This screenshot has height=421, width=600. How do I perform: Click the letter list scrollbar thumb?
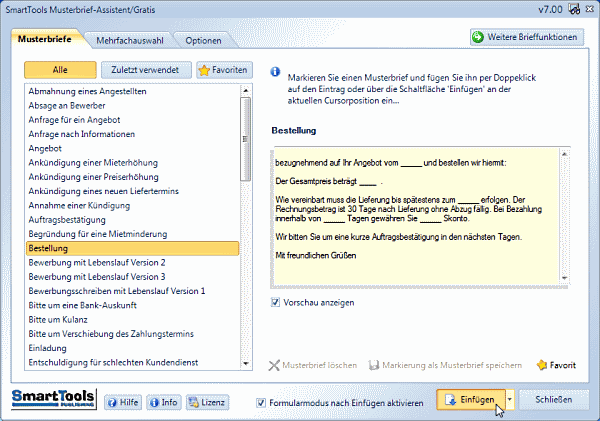pyautogui.click(x=246, y=139)
